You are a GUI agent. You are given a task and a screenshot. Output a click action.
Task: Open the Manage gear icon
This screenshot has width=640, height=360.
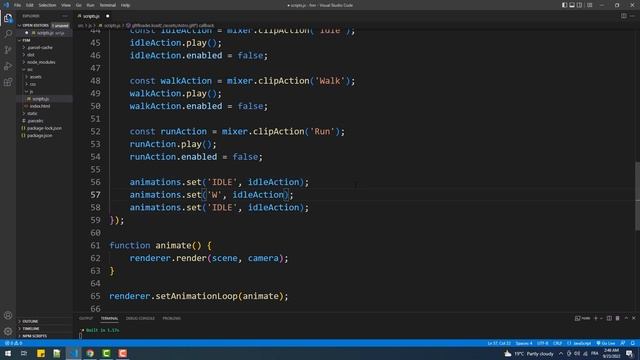pos(8,331)
